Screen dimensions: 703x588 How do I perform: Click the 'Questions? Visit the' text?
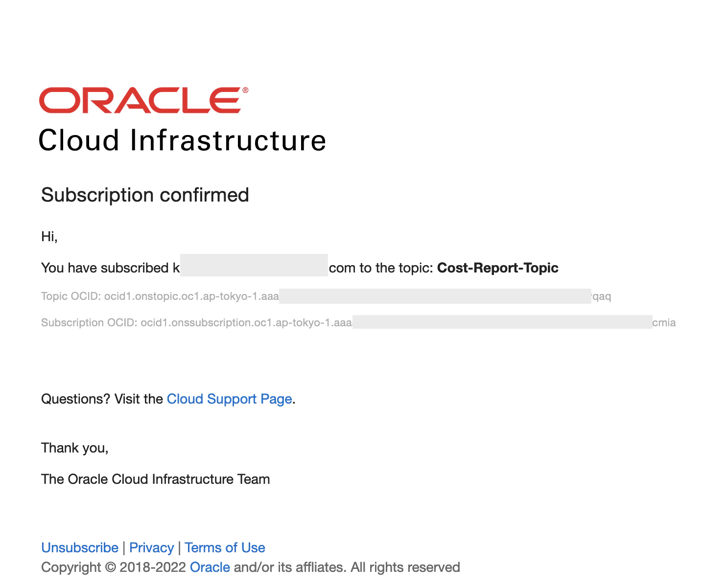[102, 399]
